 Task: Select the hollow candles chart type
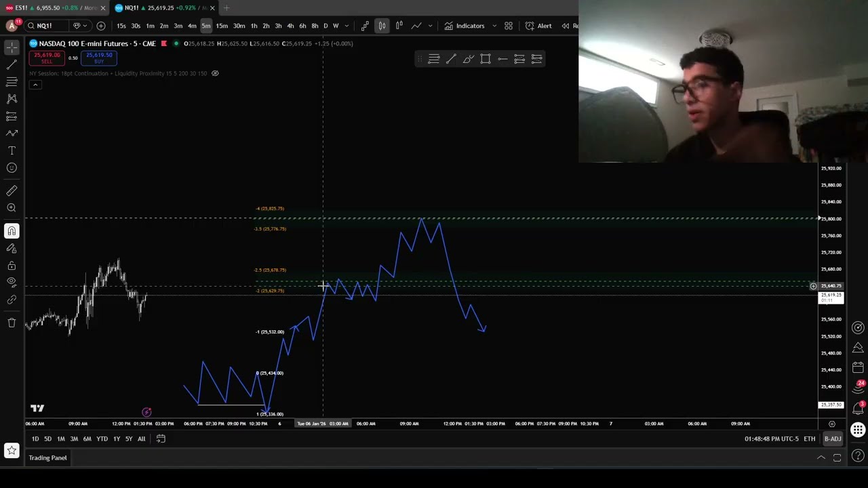click(399, 26)
